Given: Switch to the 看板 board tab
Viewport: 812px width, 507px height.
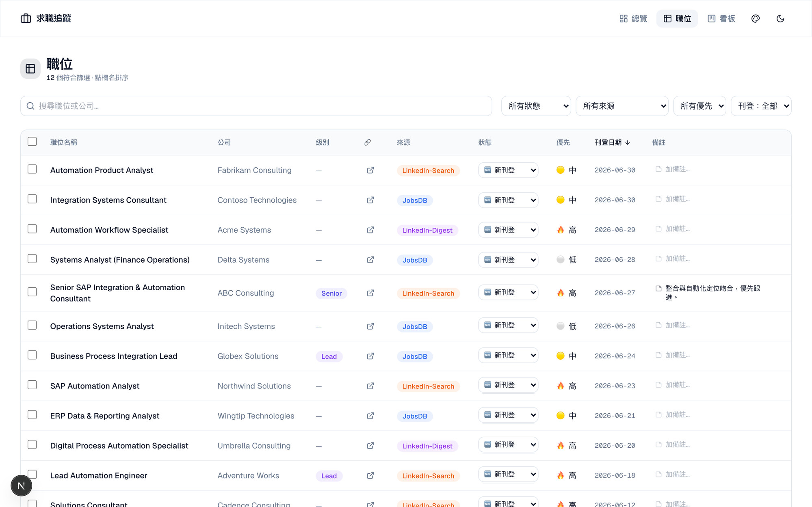Looking at the screenshot, I should coord(721,19).
